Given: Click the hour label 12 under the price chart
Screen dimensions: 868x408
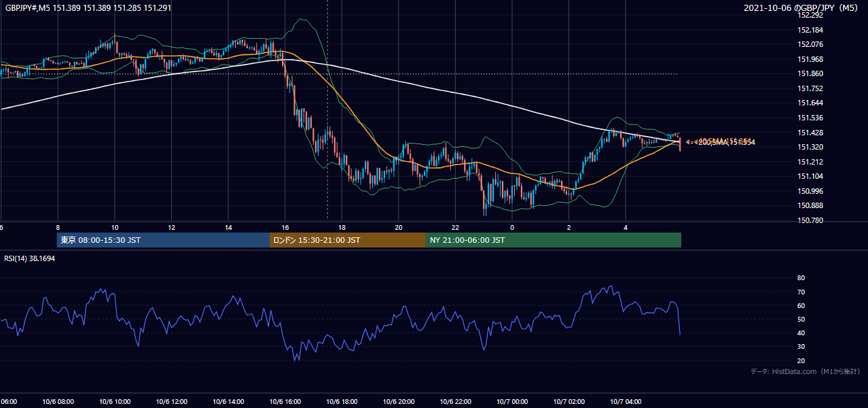Looking at the screenshot, I should point(171,228).
